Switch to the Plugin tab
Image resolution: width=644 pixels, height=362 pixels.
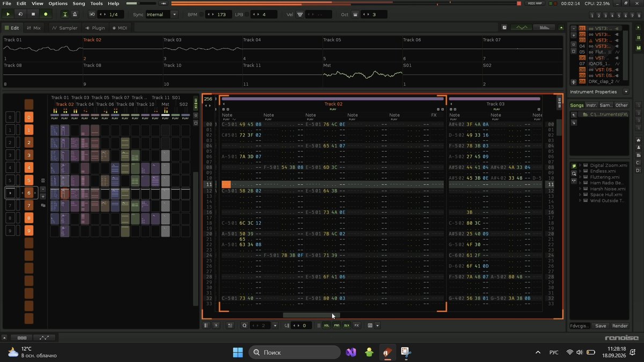[96, 28]
